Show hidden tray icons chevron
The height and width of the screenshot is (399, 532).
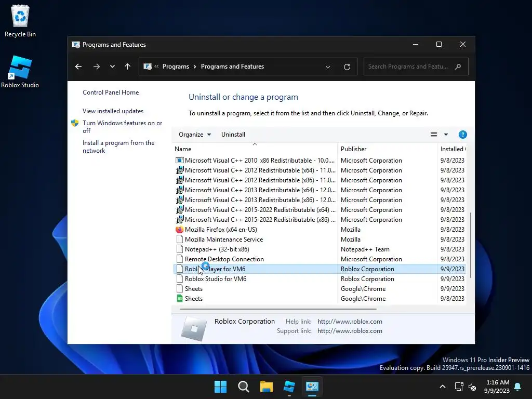tap(443, 387)
